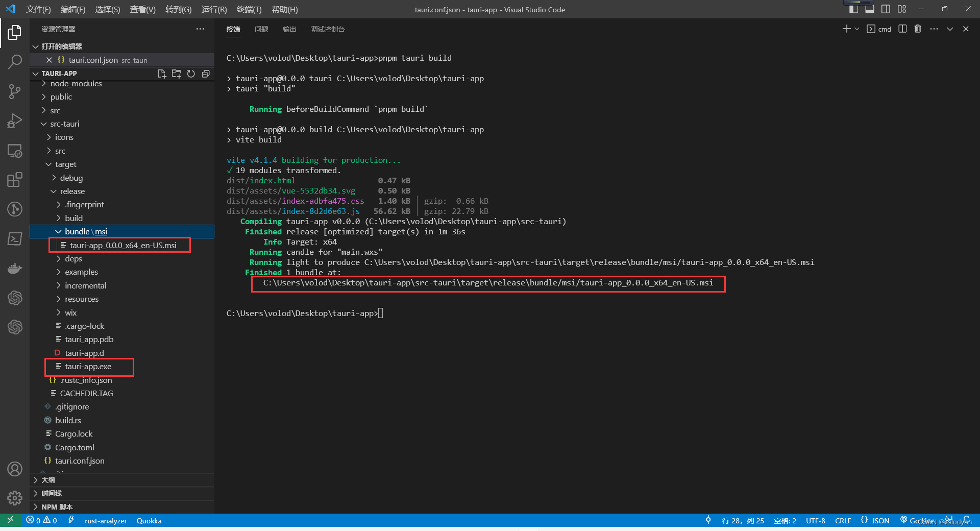Open the Explorer view in activity bar

[15, 33]
